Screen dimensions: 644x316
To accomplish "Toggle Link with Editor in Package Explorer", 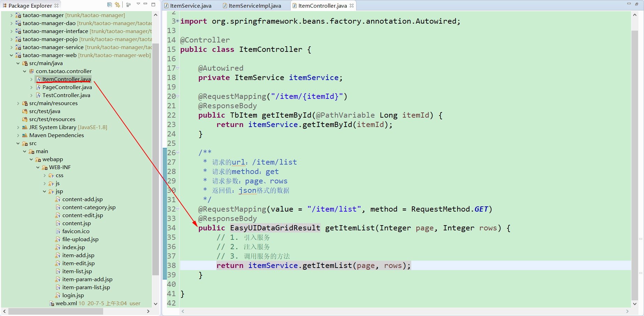I will [x=117, y=5].
